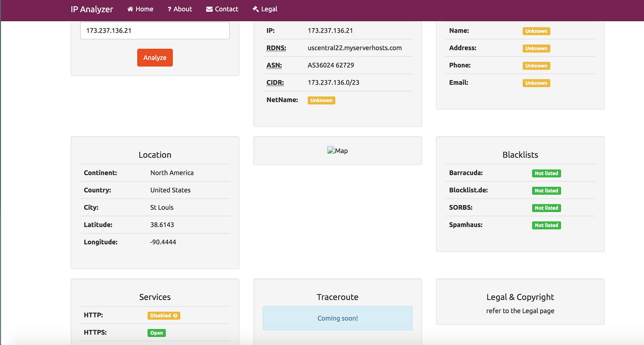Image resolution: width=644 pixels, height=345 pixels.
Task: Click the Not listed badge for Blocklist.de
Action: (547, 191)
